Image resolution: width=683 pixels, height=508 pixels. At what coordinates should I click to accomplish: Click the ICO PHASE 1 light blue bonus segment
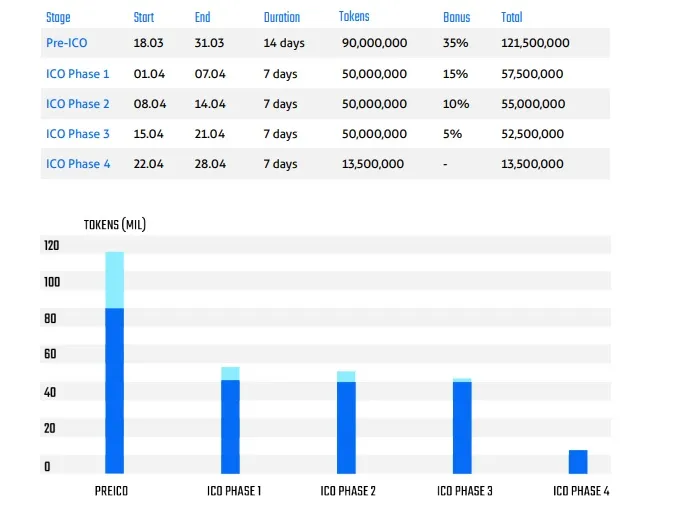(x=230, y=373)
